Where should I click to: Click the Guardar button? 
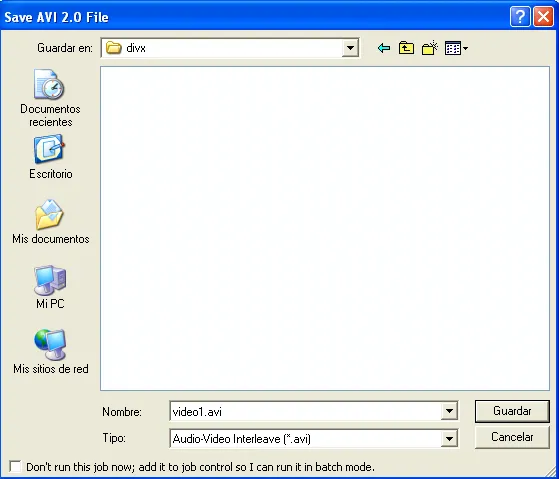(512, 411)
